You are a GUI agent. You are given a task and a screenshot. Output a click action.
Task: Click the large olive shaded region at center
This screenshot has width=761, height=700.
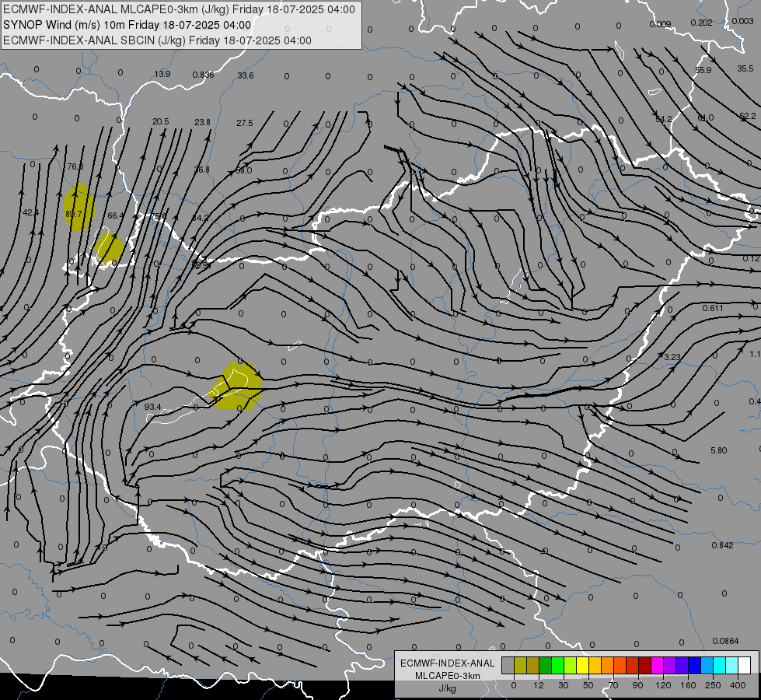[x=237, y=387]
